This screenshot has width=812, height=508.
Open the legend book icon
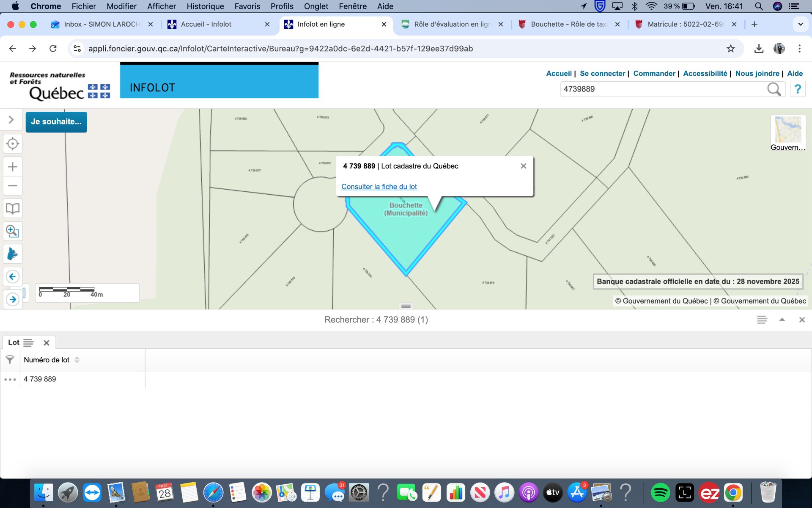click(13, 208)
